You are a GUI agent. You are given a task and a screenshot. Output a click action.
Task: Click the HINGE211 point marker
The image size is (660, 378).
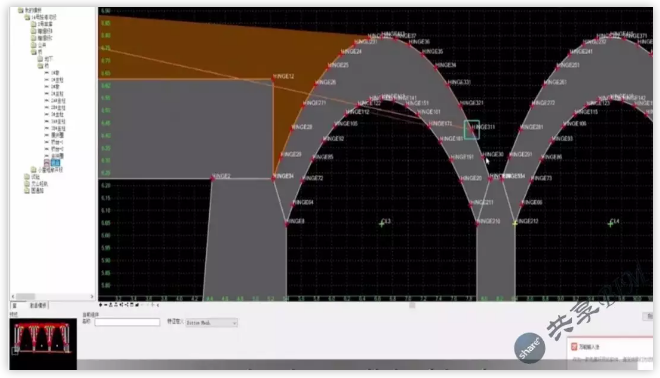tap(471, 205)
